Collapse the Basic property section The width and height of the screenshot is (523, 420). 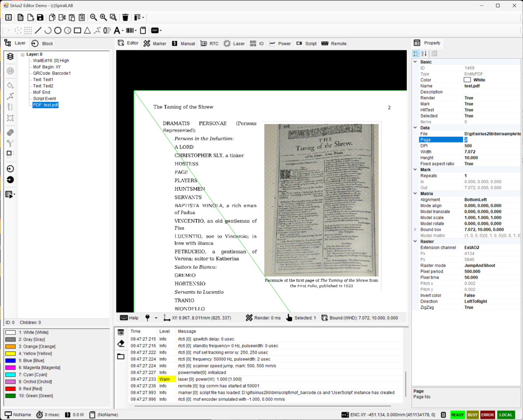[x=415, y=62]
